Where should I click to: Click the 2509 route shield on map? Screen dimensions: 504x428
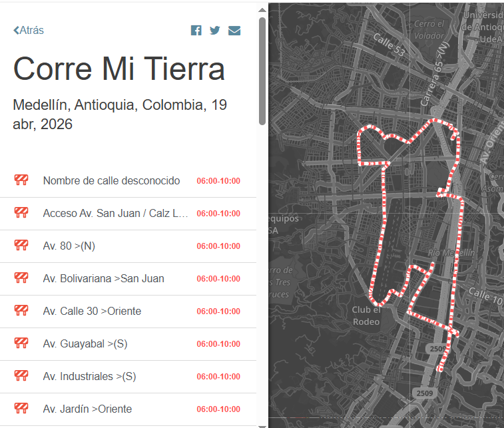point(437,349)
